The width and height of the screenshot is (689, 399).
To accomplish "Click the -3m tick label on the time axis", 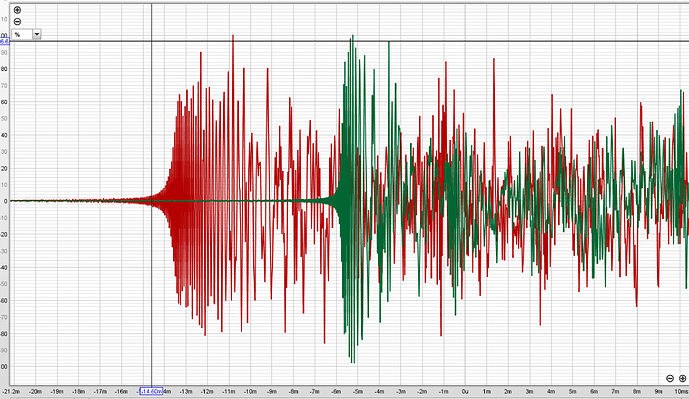I will point(401,392).
